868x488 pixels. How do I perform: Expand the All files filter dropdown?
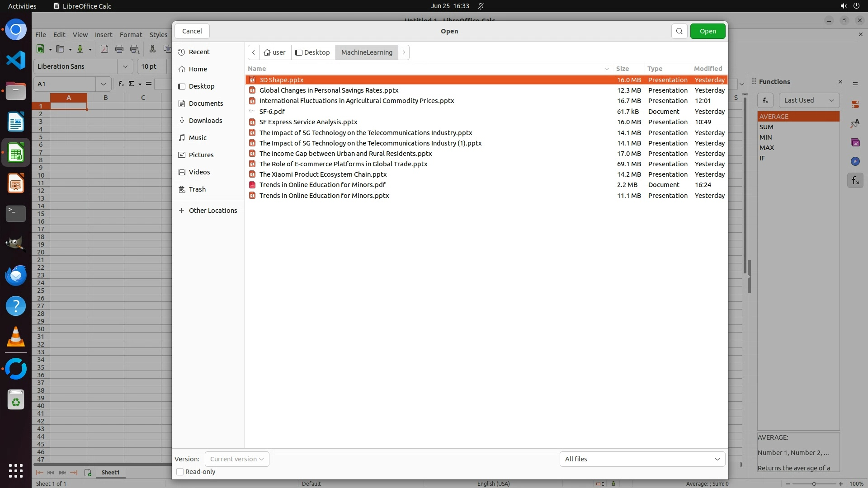pos(642,459)
